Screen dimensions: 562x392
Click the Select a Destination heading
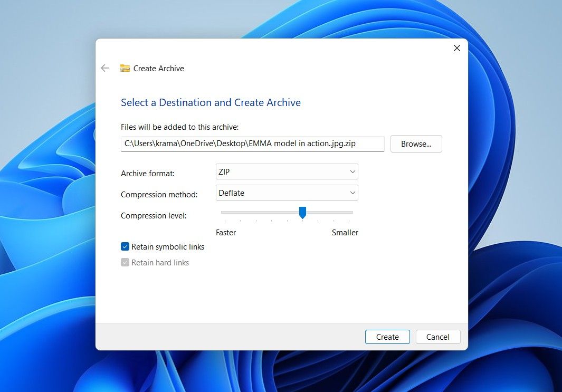coord(211,102)
